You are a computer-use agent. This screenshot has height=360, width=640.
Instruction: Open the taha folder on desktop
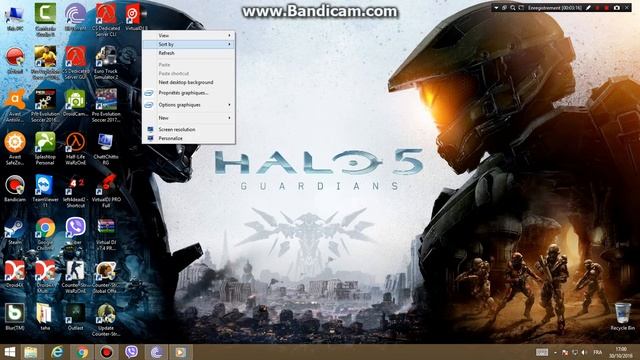tap(45, 317)
